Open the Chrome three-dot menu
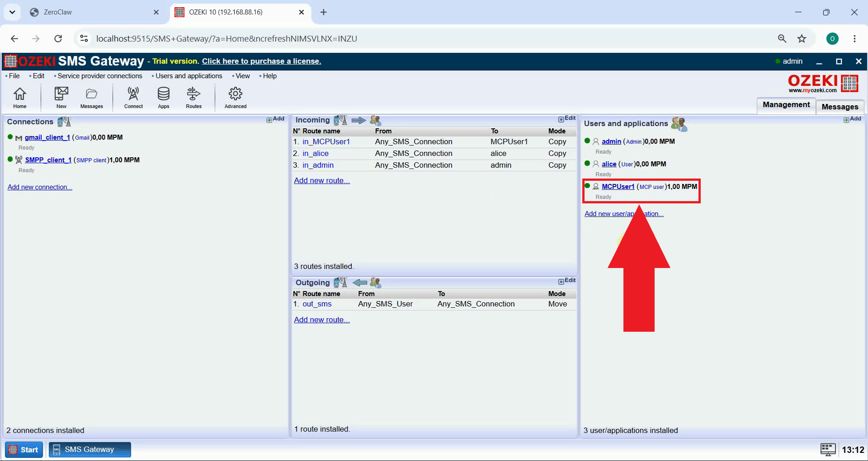This screenshot has height=461, width=868. tap(854, 39)
